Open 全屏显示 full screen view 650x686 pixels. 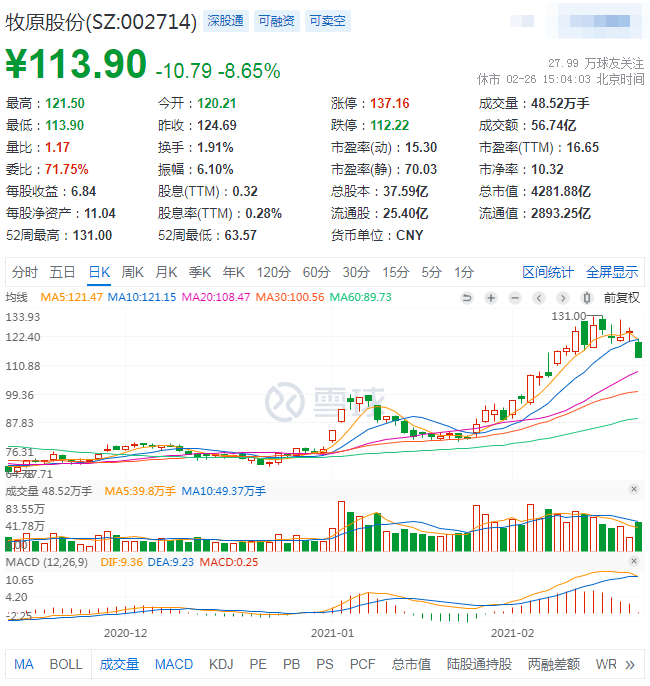(x=612, y=272)
